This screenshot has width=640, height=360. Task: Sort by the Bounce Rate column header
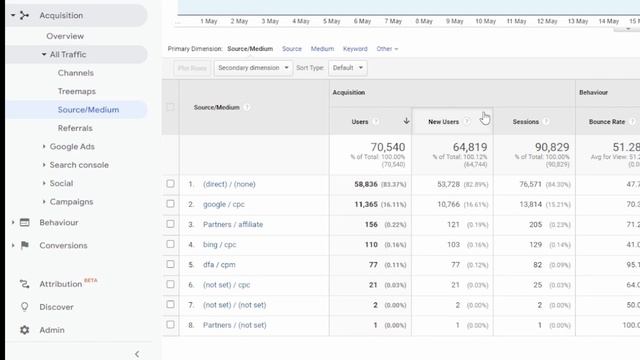[x=607, y=122]
